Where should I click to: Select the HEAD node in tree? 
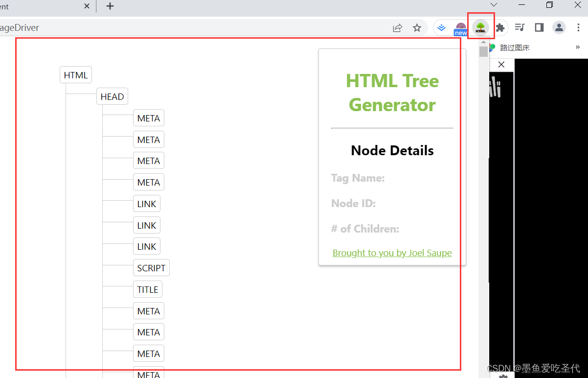[112, 96]
